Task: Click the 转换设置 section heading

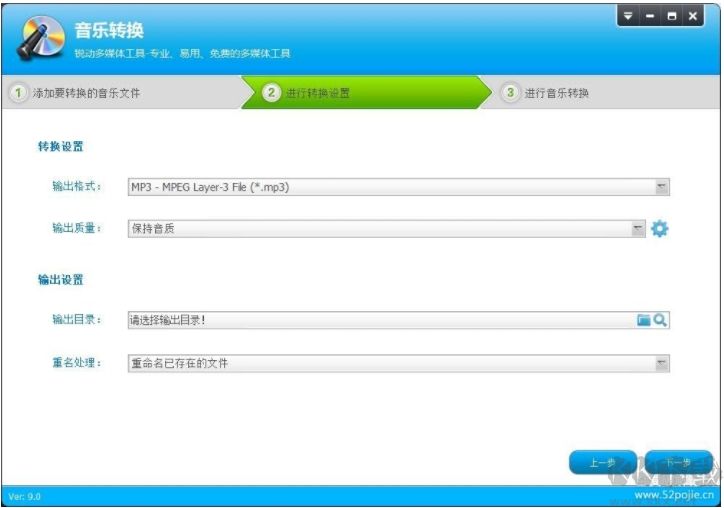Action: pos(60,147)
